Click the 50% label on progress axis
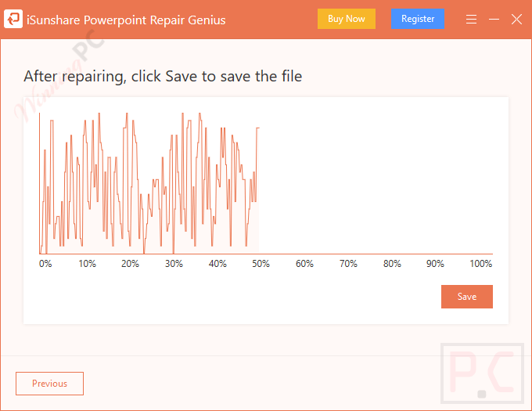This screenshot has width=532, height=411. [261, 264]
